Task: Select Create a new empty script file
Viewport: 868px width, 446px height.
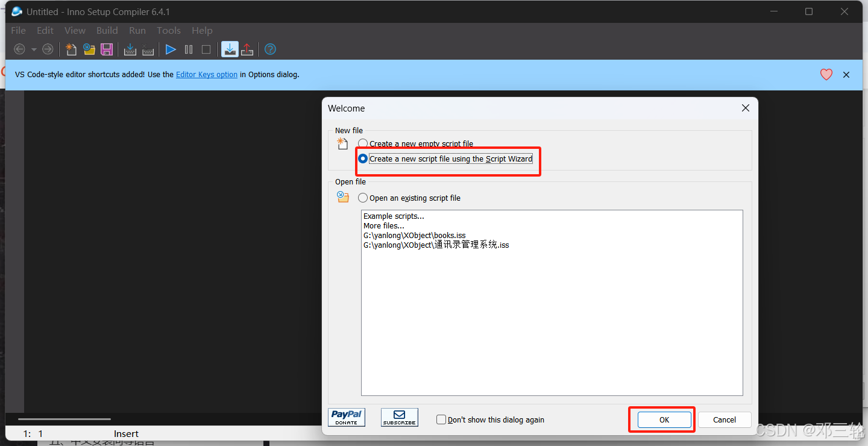Action: [416, 144]
